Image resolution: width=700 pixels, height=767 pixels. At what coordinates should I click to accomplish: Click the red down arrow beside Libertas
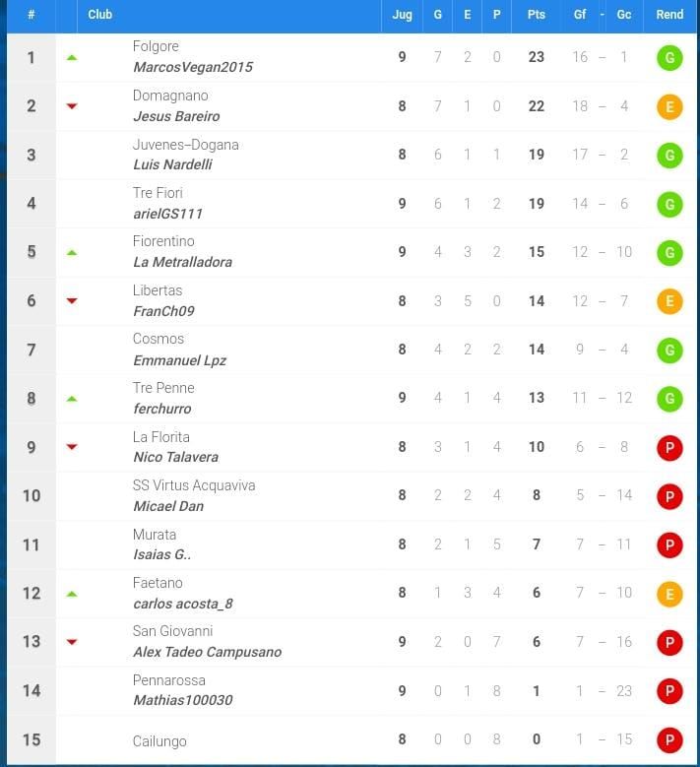click(72, 301)
